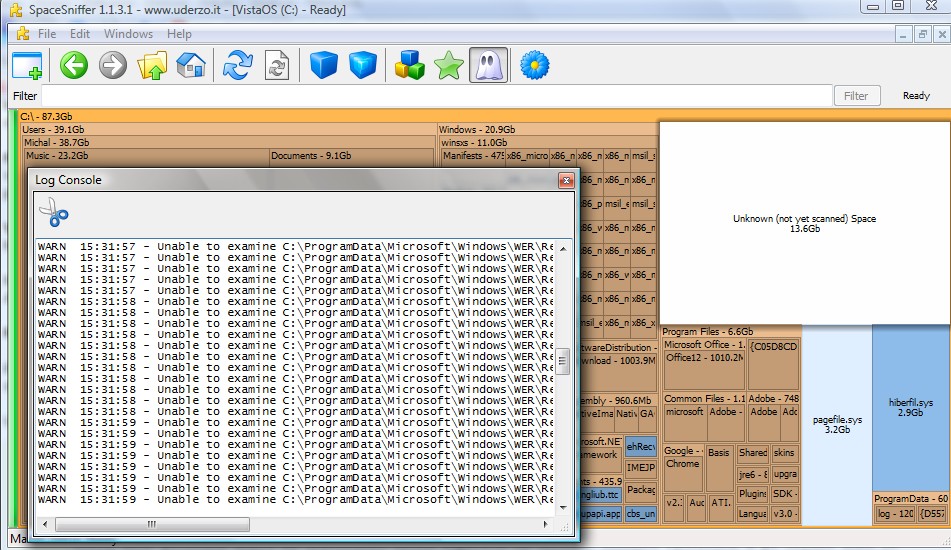This screenshot has height=550, width=951.
Task: Click the blue flower Donate icon
Action: [x=536, y=66]
